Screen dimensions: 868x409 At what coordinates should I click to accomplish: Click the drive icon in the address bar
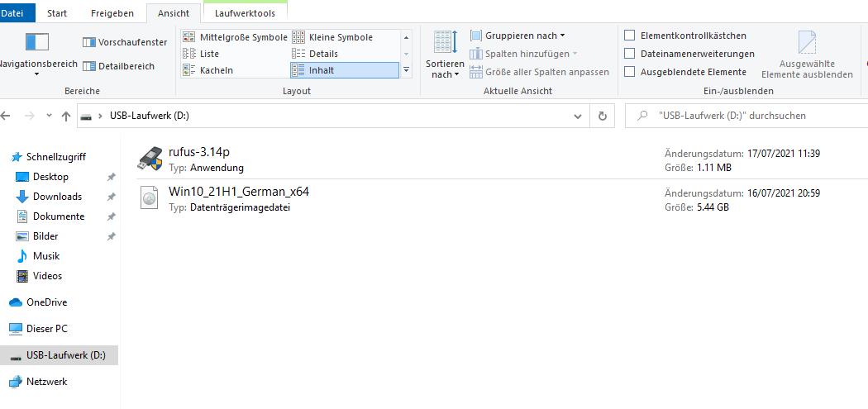click(x=86, y=117)
